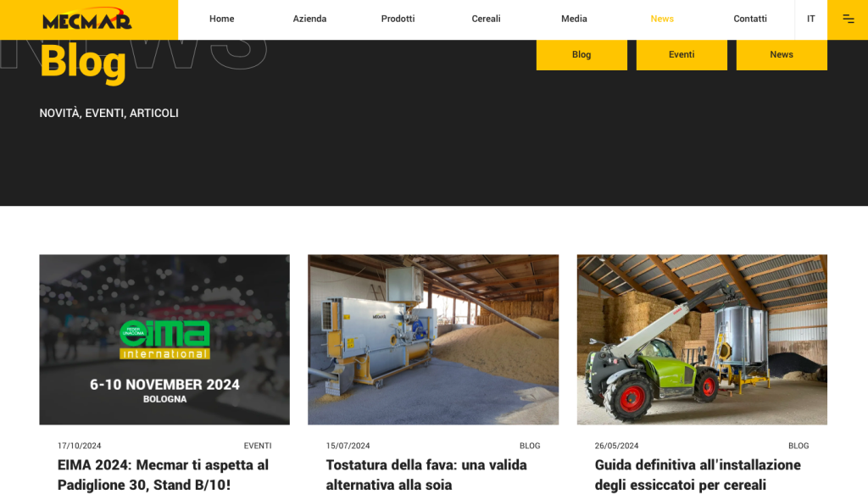Go to the Contatti page
This screenshot has width=868, height=494.
750,19
